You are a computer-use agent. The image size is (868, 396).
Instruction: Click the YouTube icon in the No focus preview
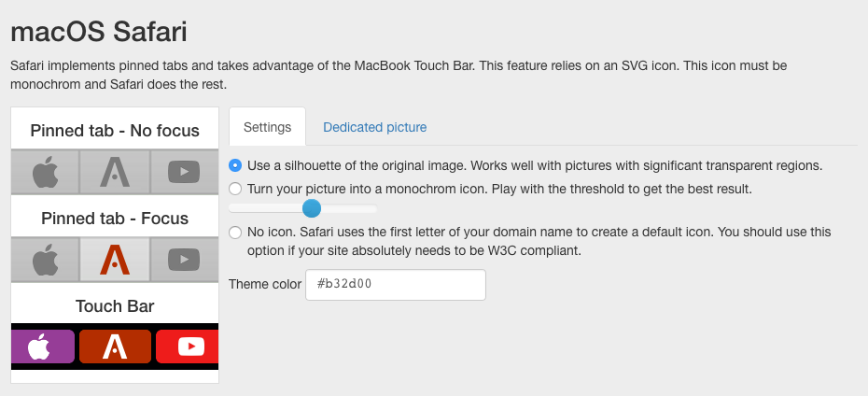(184, 172)
